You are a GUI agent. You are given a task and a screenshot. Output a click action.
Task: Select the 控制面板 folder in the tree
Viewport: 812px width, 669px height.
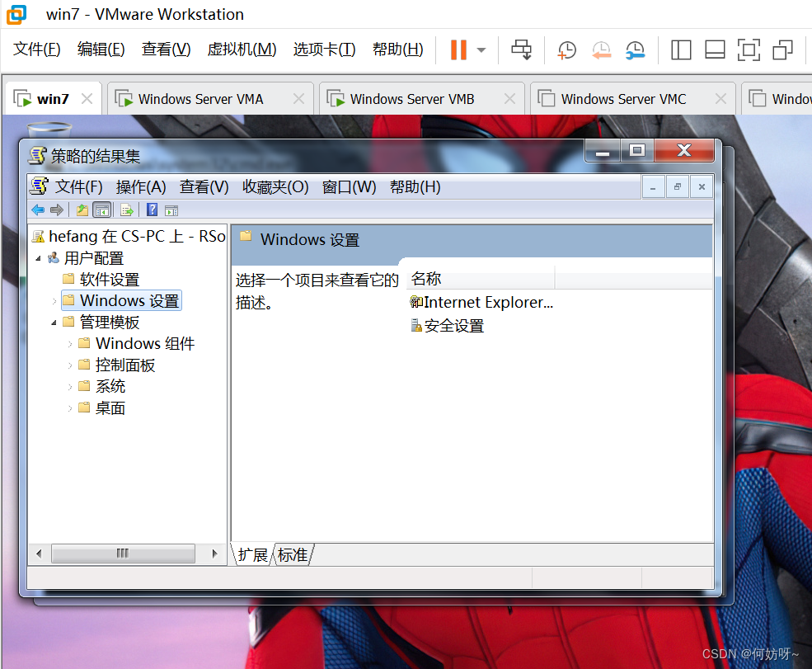pos(117,365)
